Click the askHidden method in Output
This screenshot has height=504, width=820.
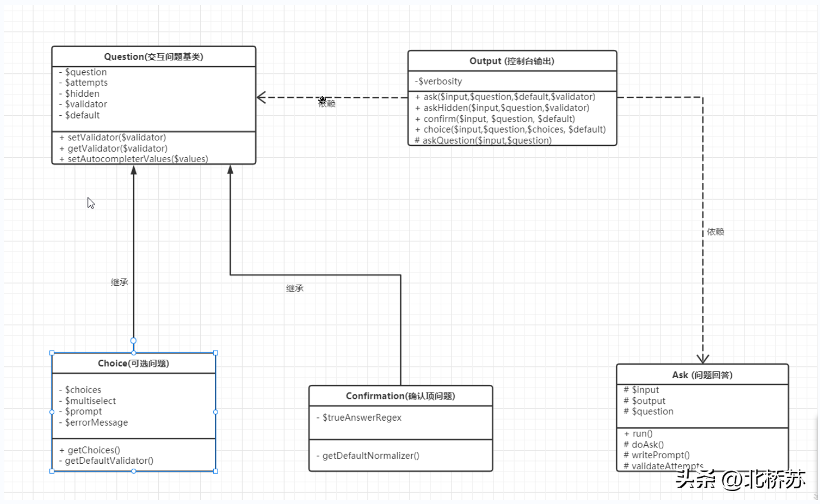click(502, 108)
